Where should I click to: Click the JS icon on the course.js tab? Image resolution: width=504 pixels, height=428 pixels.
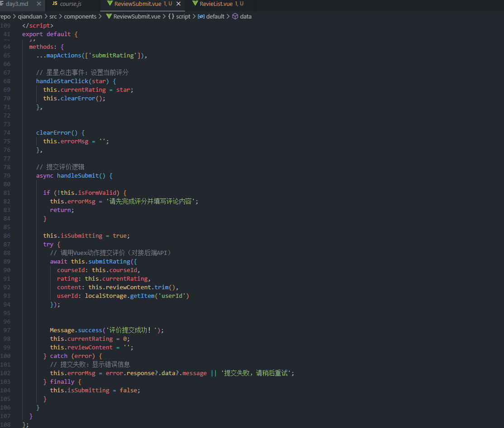click(55, 4)
